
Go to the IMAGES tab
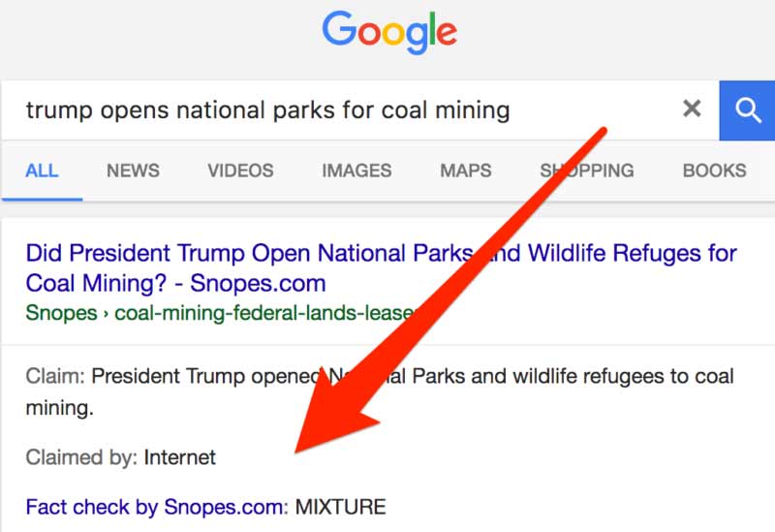356,172
